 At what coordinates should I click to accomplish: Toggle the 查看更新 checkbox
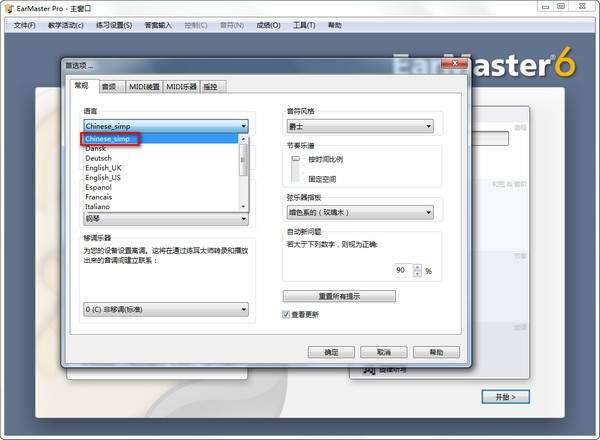[287, 314]
